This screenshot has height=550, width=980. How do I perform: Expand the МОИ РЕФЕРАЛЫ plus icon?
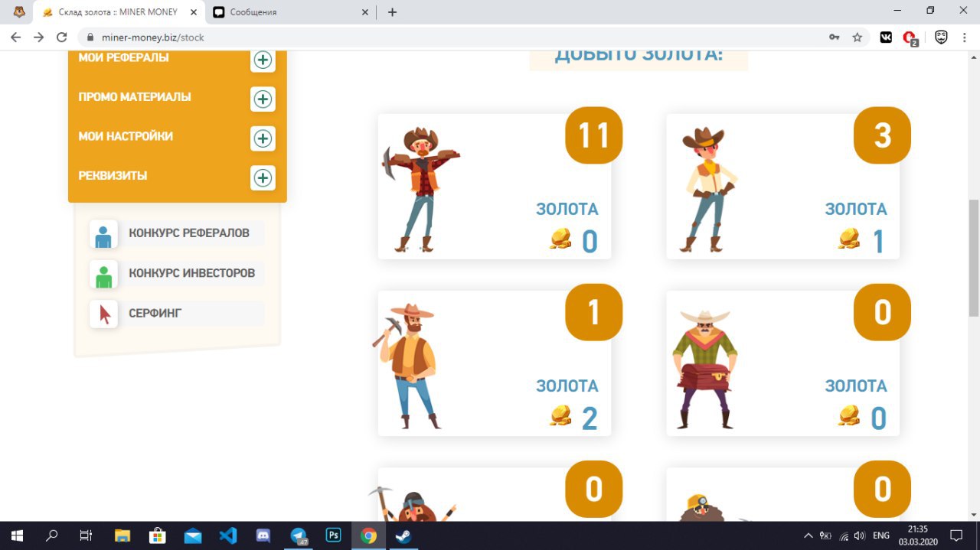pos(263,60)
